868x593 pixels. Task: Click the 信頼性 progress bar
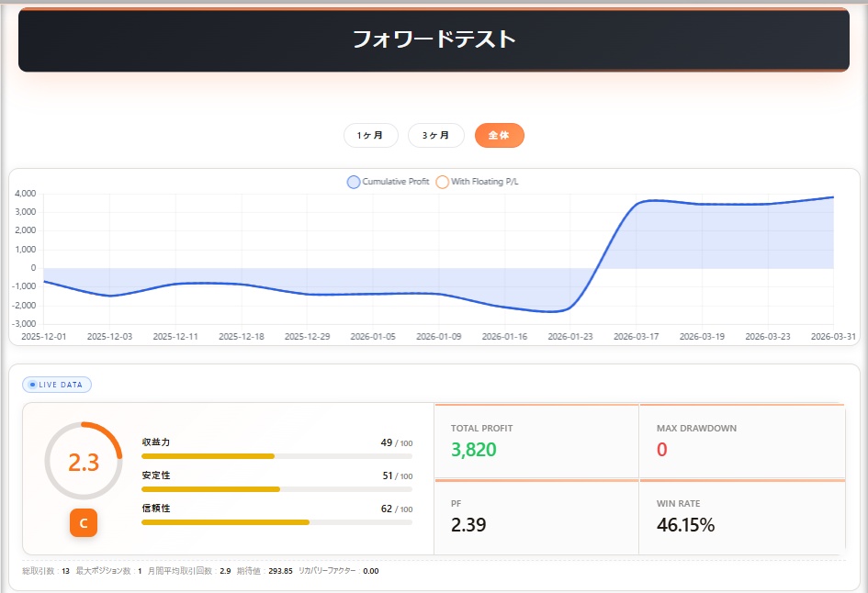[276, 522]
